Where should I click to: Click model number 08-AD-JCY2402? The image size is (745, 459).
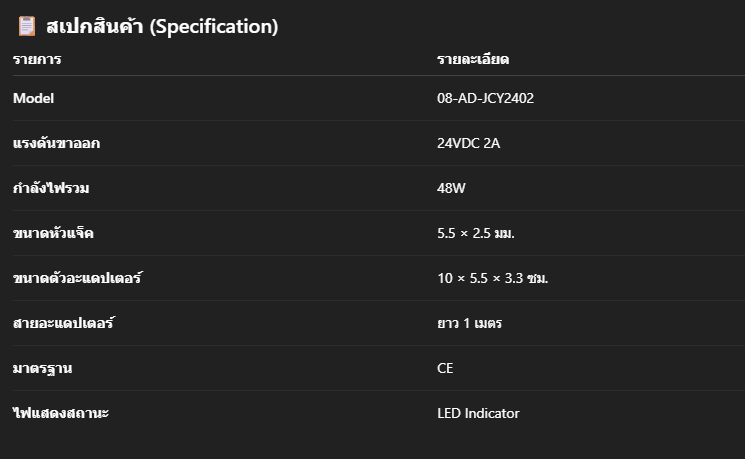click(486, 98)
